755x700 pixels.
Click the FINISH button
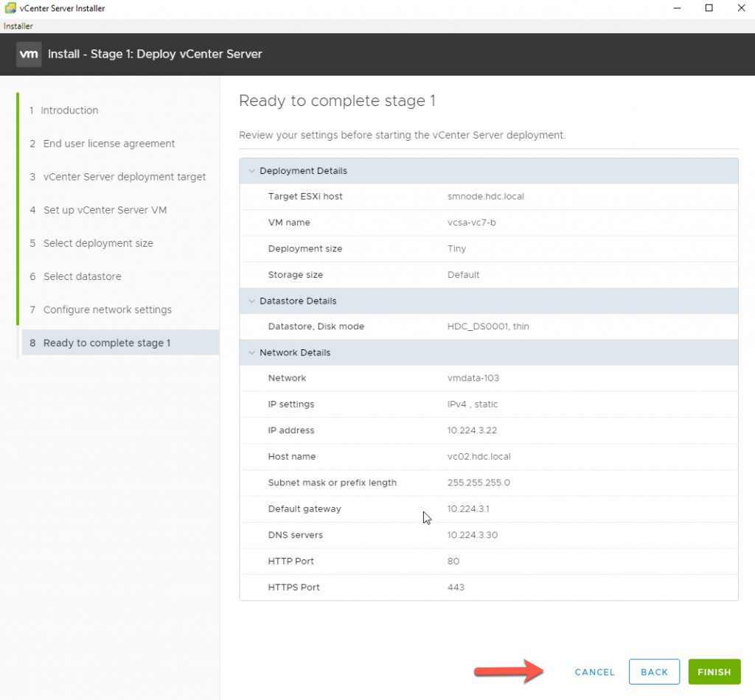point(714,671)
